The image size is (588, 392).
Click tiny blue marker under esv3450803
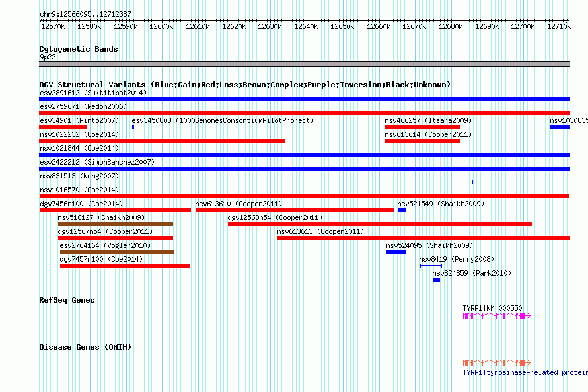coord(133,127)
